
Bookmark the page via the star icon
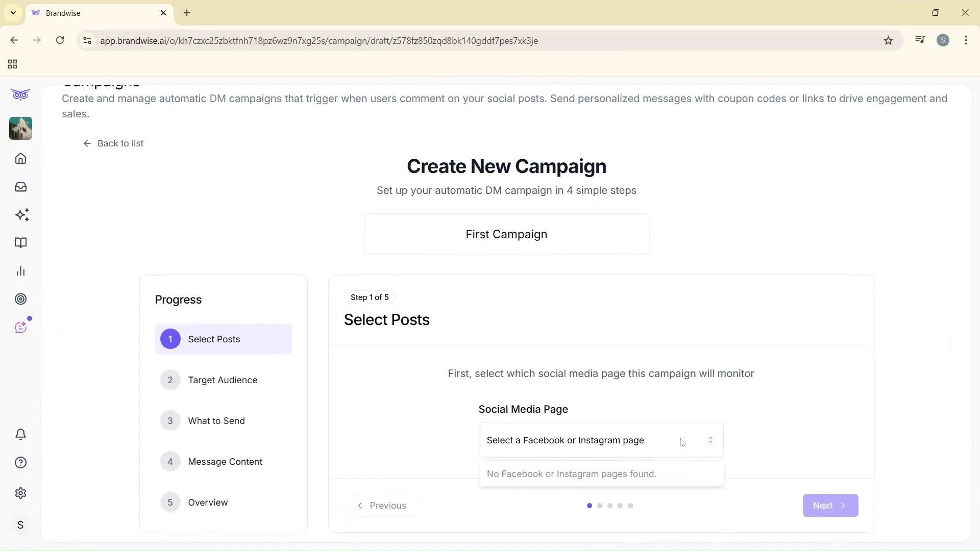(888, 40)
